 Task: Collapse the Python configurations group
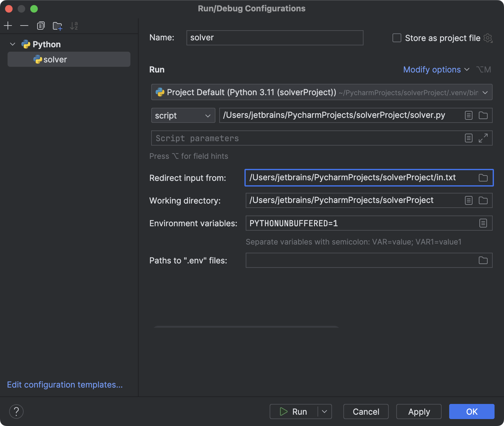point(12,44)
